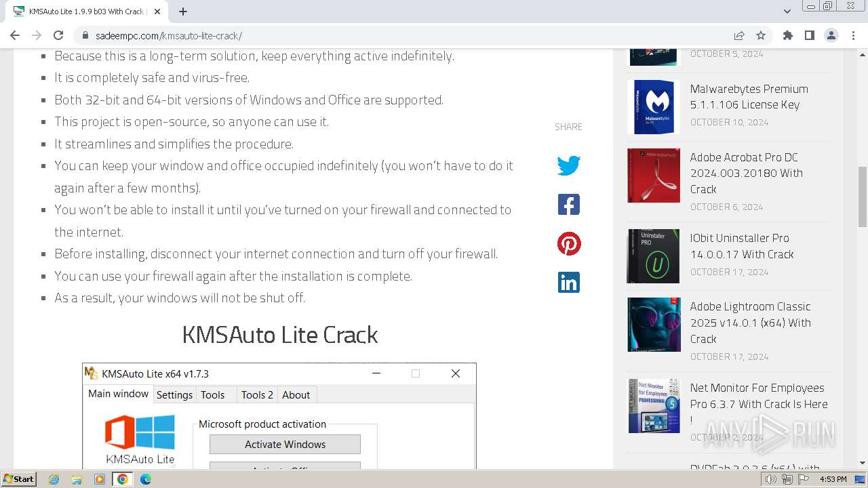
Task: Click the address bar URL field
Action: tap(407, 36)
